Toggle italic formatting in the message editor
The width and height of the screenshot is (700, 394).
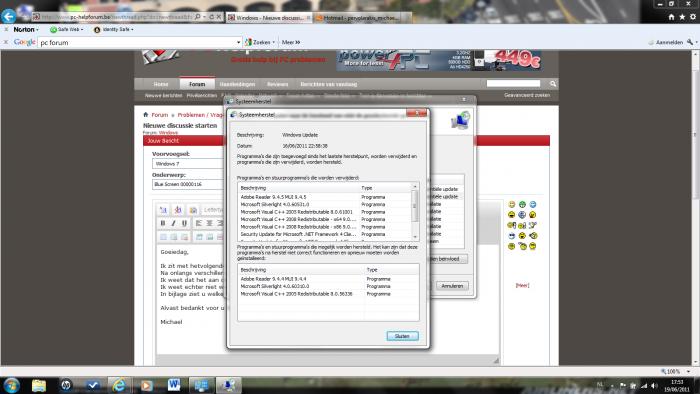(174, 223)
